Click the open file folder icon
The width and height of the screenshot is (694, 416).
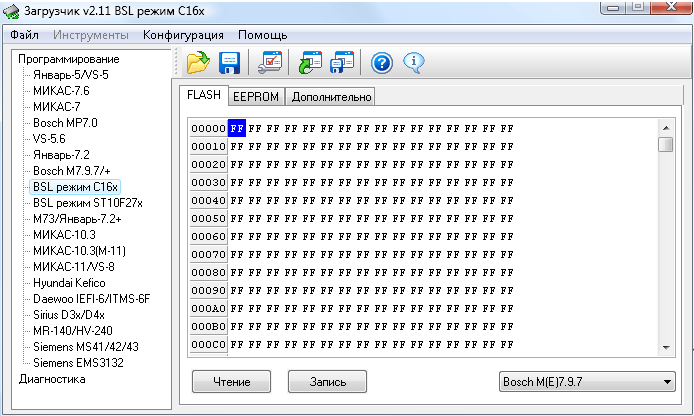198,63
